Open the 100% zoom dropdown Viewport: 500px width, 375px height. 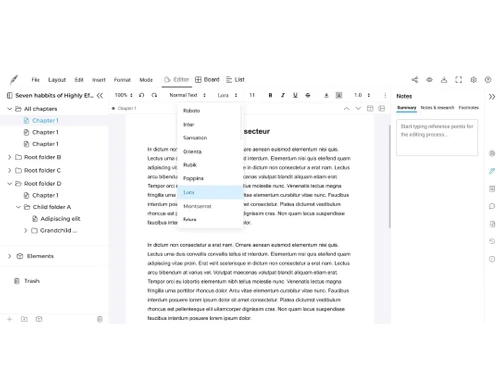click(124, 95)
